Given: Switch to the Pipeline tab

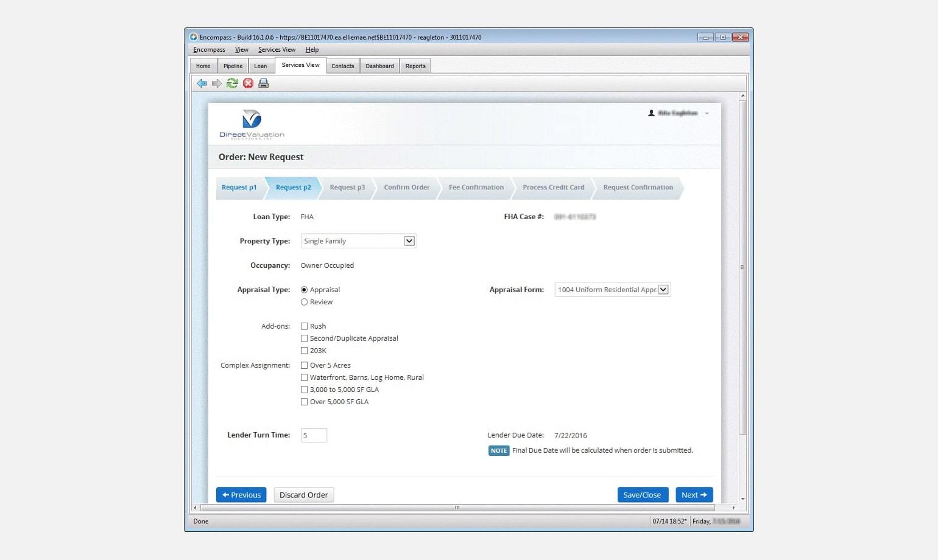Looking at the screenshot, I should pos(233,66).
